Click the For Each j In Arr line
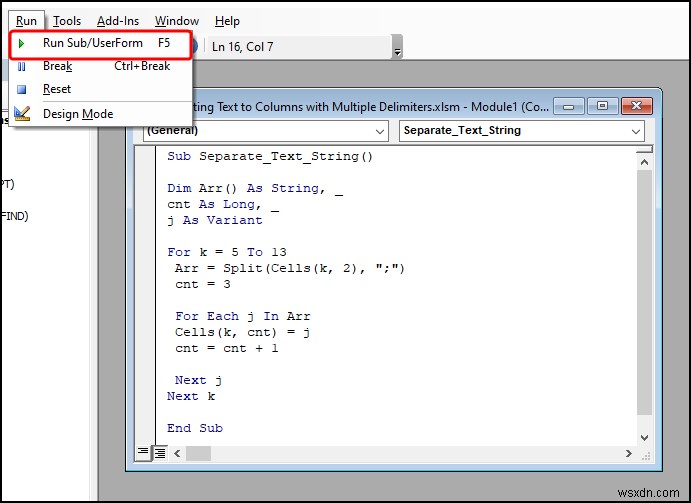691x503 pixels. click(x=242, y=316)
